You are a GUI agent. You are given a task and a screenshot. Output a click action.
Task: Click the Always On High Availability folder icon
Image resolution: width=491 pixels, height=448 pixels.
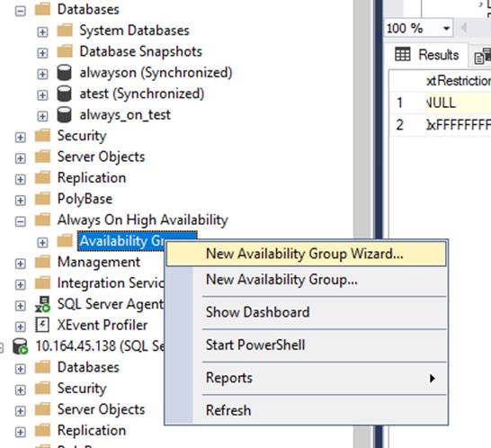click(x=42, y=220)
